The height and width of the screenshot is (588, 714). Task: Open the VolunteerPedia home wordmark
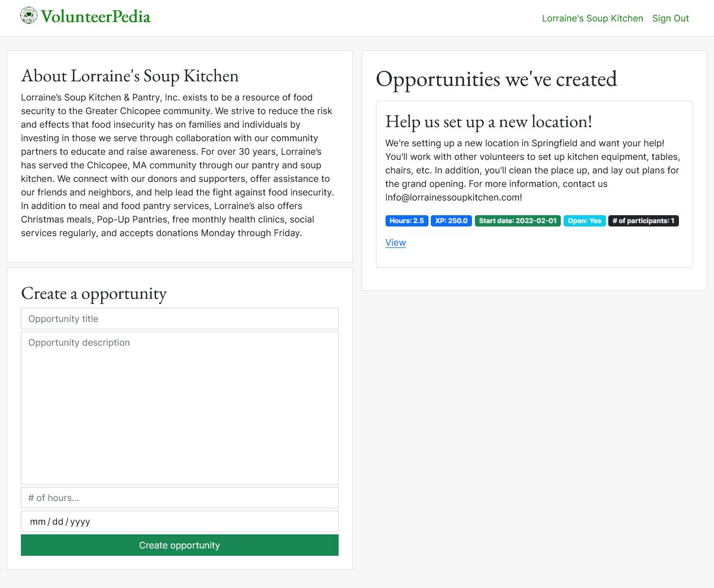pyautogui.click(x=96, y=16)
